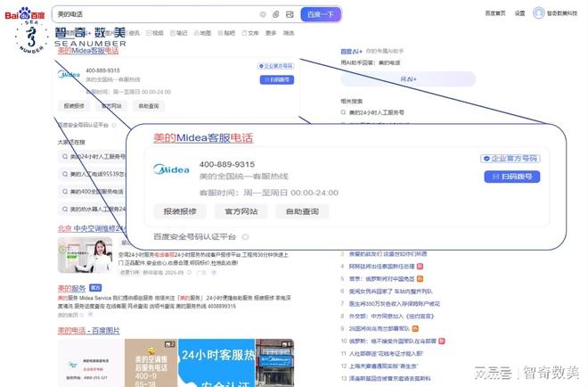The image size is (588, 387).
Task: Click the Baidu logo at top left
Action: tap(25, 14)
